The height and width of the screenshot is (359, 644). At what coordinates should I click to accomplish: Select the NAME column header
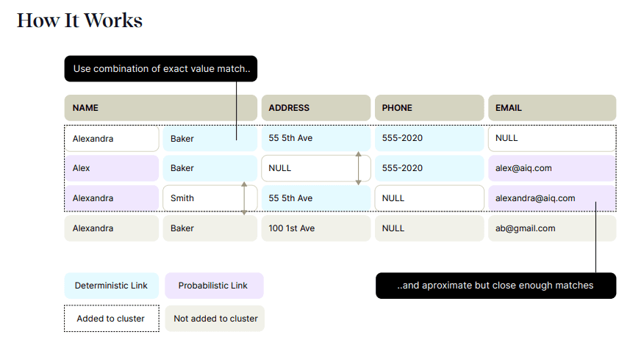pos(160,108)
